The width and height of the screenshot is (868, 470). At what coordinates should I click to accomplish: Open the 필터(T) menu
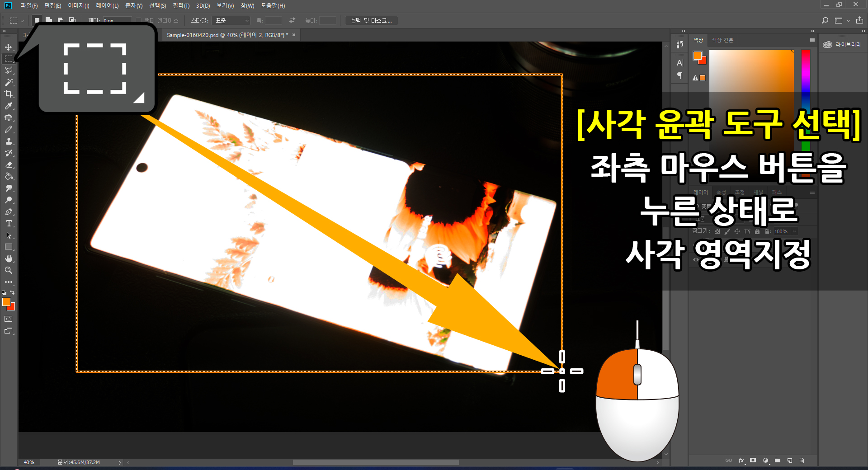[181, 5]
